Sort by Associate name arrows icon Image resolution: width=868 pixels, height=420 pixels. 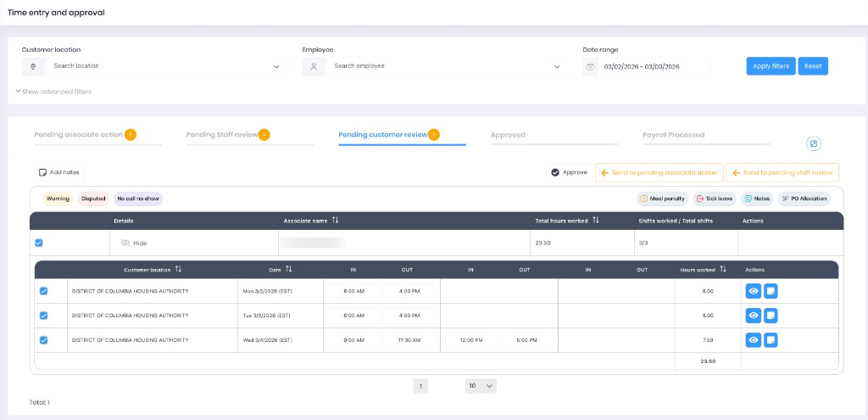coord(335,221)
